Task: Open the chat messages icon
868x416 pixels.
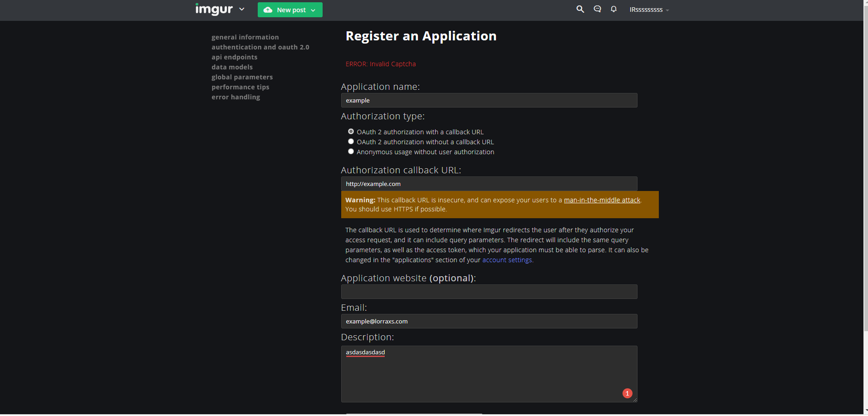Action: pyautogui.click(x=597, y=9)
